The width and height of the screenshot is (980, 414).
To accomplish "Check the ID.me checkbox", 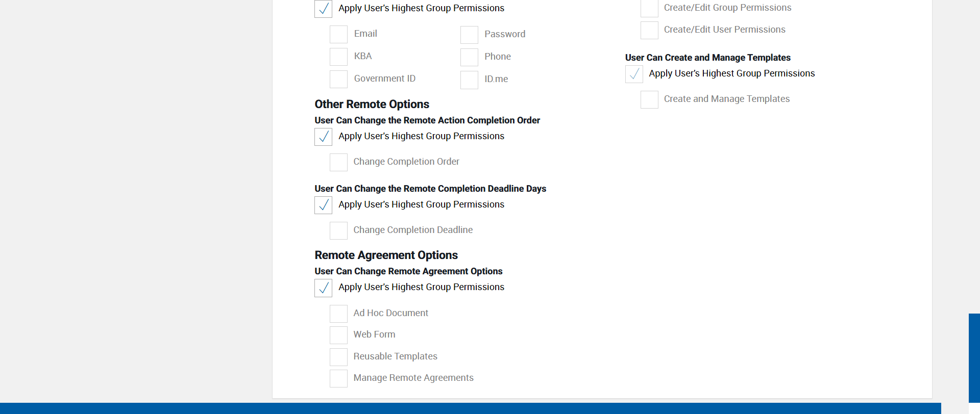I will coord(469,80).
